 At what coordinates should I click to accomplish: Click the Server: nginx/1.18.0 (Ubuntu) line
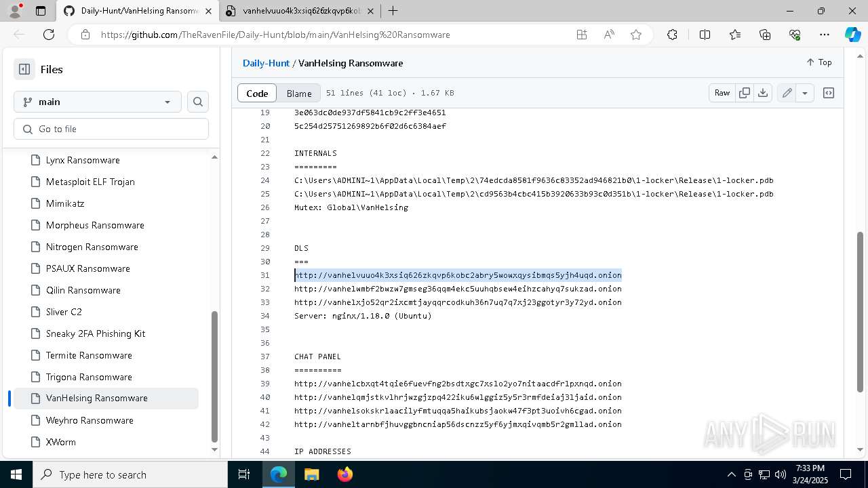point(363,316)
